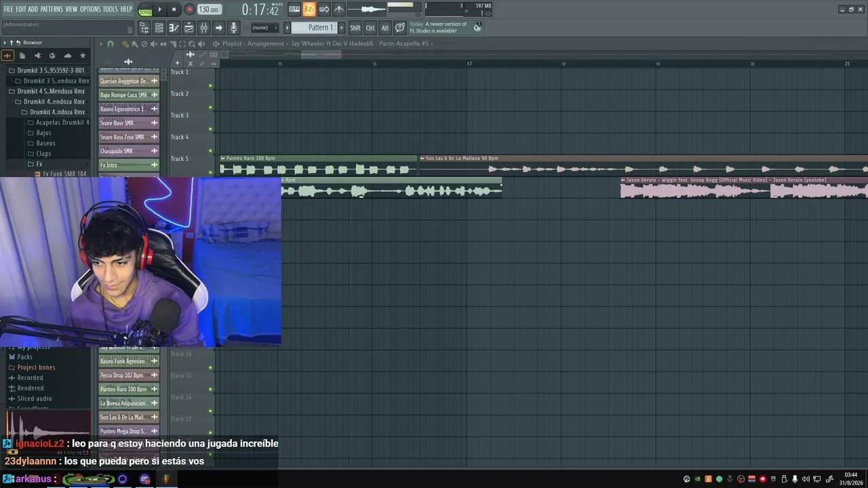868x488 pixels.
Task: Toggle the loop recording icon
Action: click(324, 9)
